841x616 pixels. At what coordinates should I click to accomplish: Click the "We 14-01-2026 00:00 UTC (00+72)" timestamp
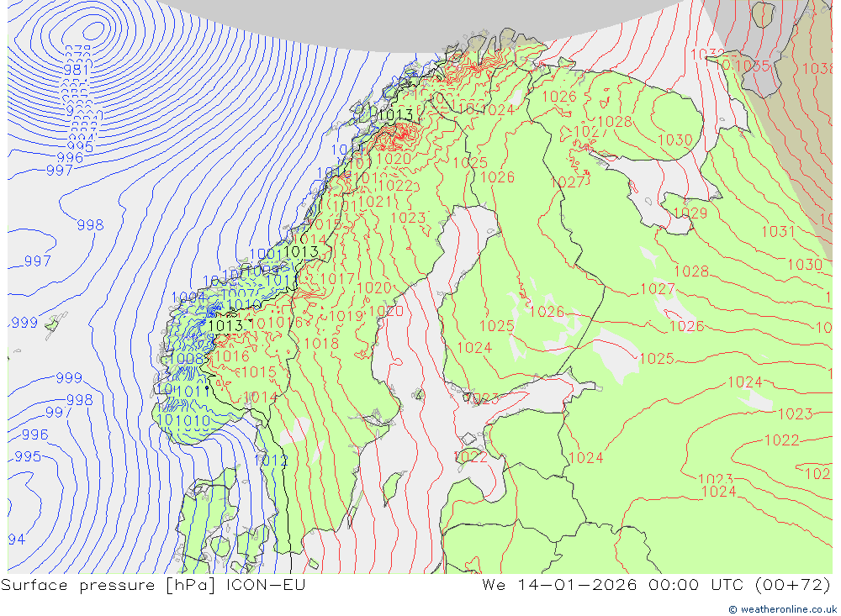click(x=656, y=585)
